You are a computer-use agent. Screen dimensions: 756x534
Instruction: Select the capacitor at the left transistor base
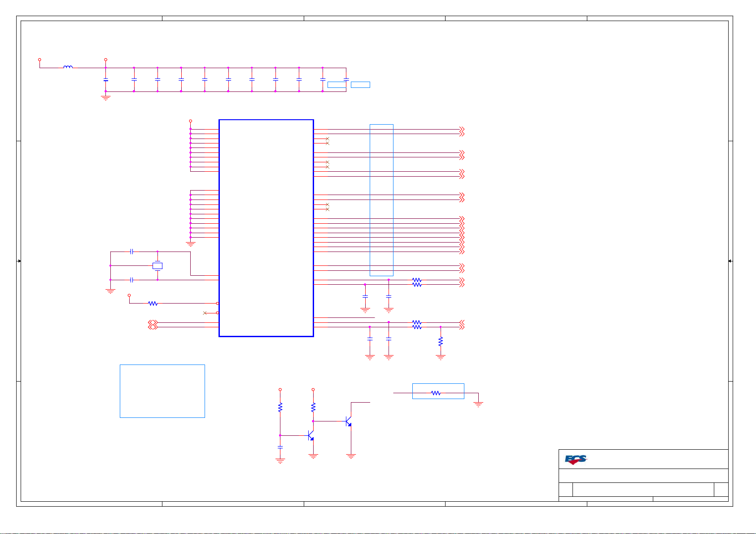click(280, 447)
